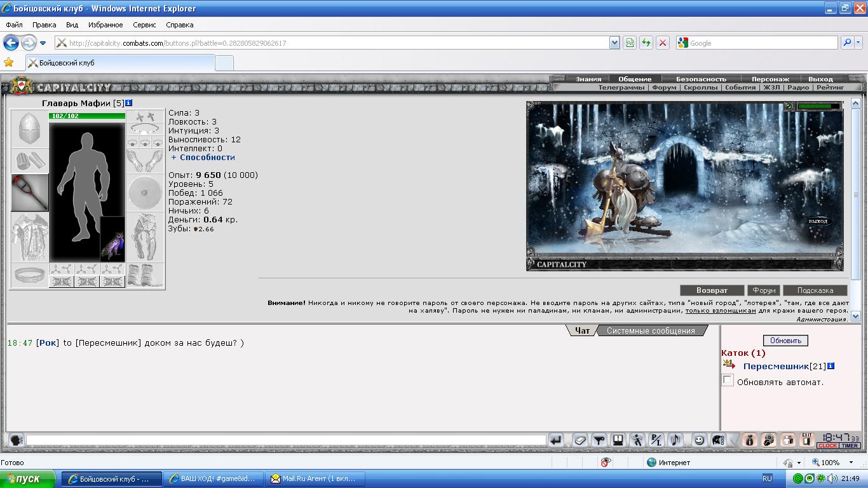Enable Обновлять автомат. checkbox

(728, 381)
